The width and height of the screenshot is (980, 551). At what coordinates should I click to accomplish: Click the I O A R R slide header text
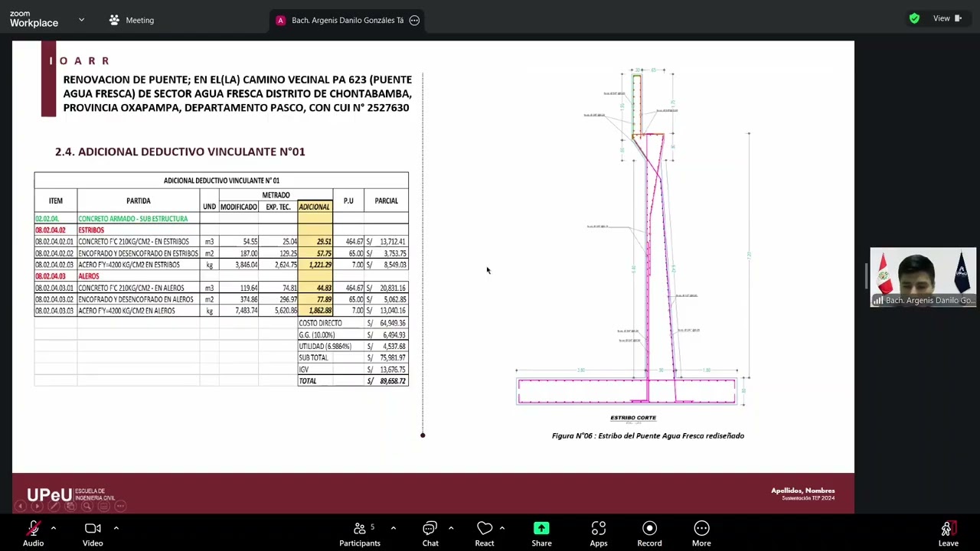click(x=80, y=60)
